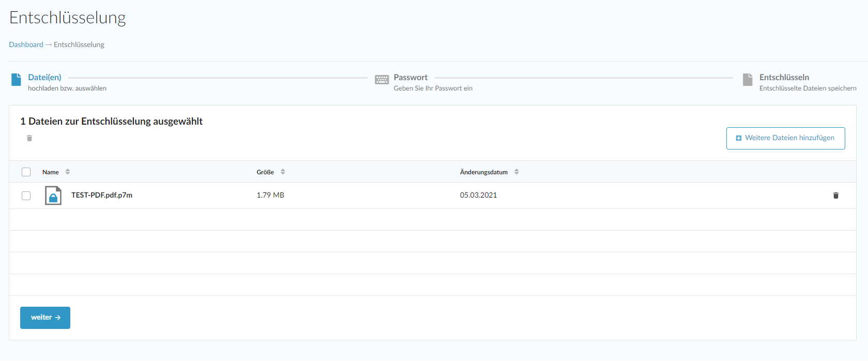Click the locked file icon in the file row
Screen dimensions: 868x361
(53, 195)
